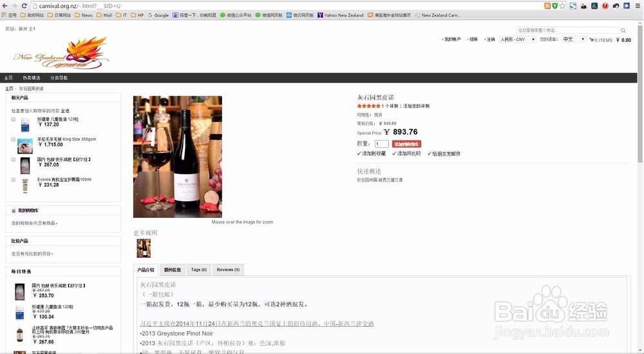Screen dimensions: 644x354
Task: Click the main Greystone wine product image
Action: (178, 157)
